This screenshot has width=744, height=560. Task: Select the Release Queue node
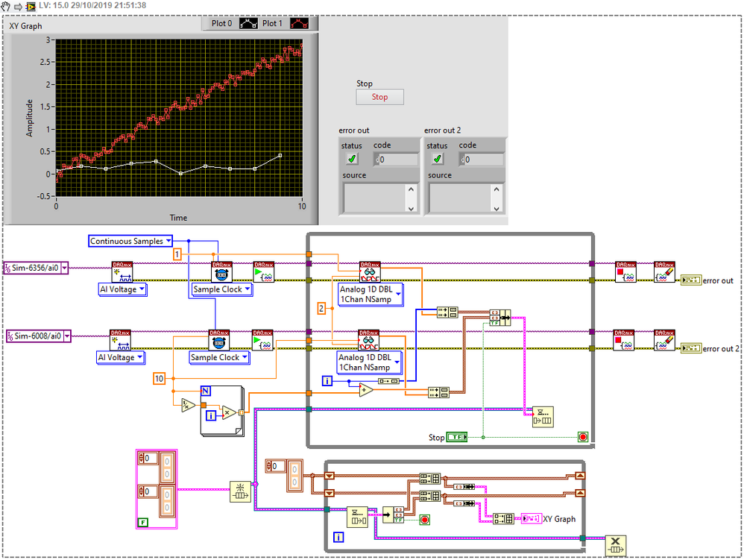pos(616,545)
